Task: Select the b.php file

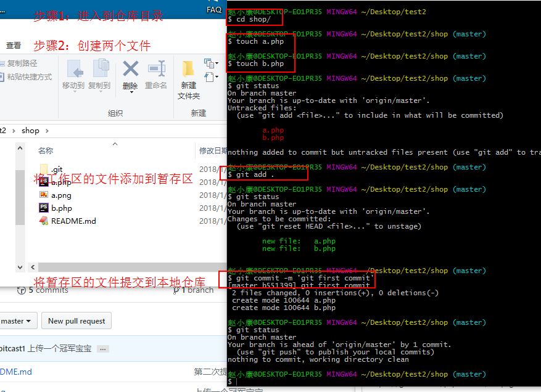Action: point(61,208)
